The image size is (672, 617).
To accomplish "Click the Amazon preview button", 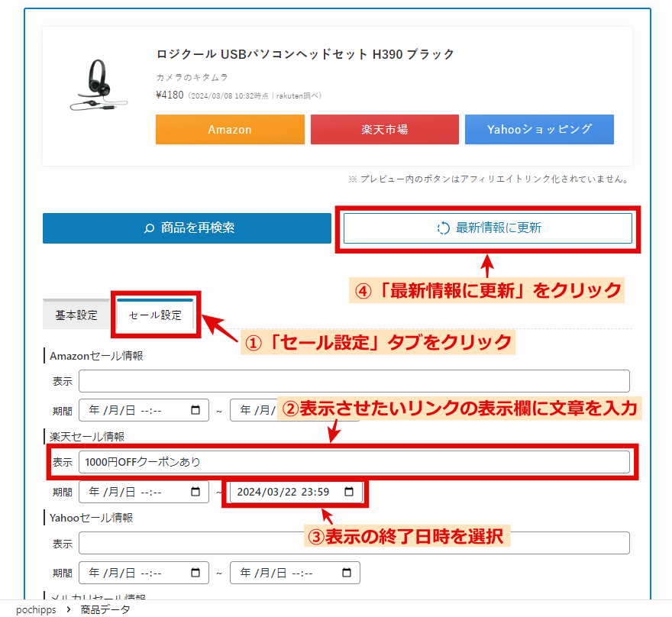I will 230,129.
